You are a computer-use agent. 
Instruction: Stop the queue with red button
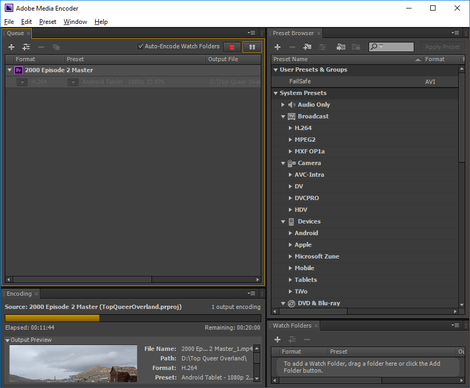click(232, 47)
